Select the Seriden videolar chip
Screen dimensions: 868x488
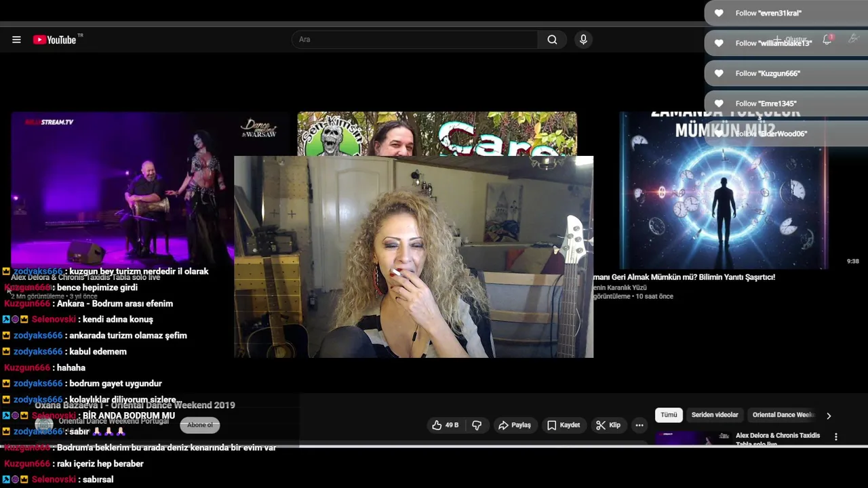[715, 415]
